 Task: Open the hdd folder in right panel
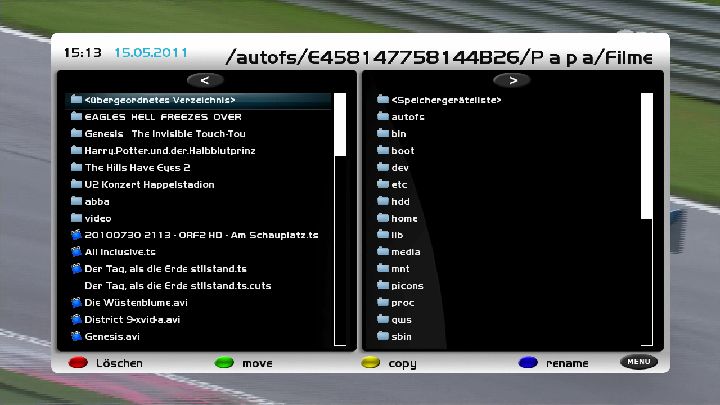click(400, 201)
